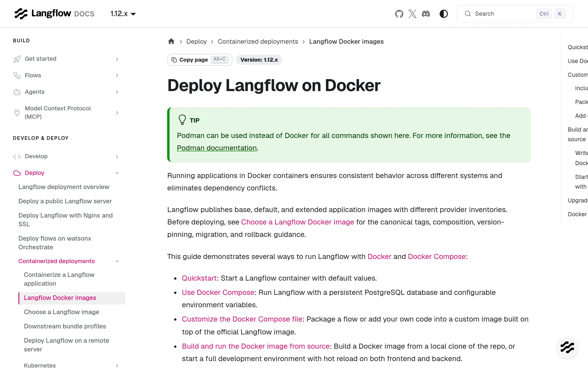Open Build and run Docker image from source
The height and width of the screenshot is (368, 588).
click(x=256, y=346)
